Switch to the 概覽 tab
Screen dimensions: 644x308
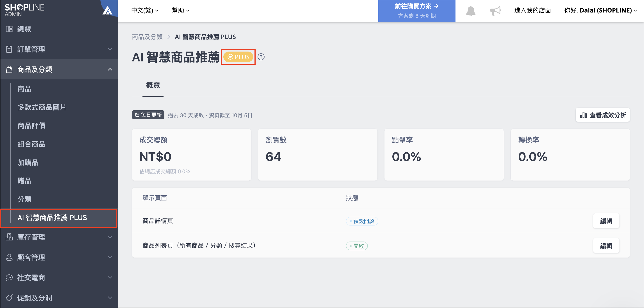click(153, 85)
